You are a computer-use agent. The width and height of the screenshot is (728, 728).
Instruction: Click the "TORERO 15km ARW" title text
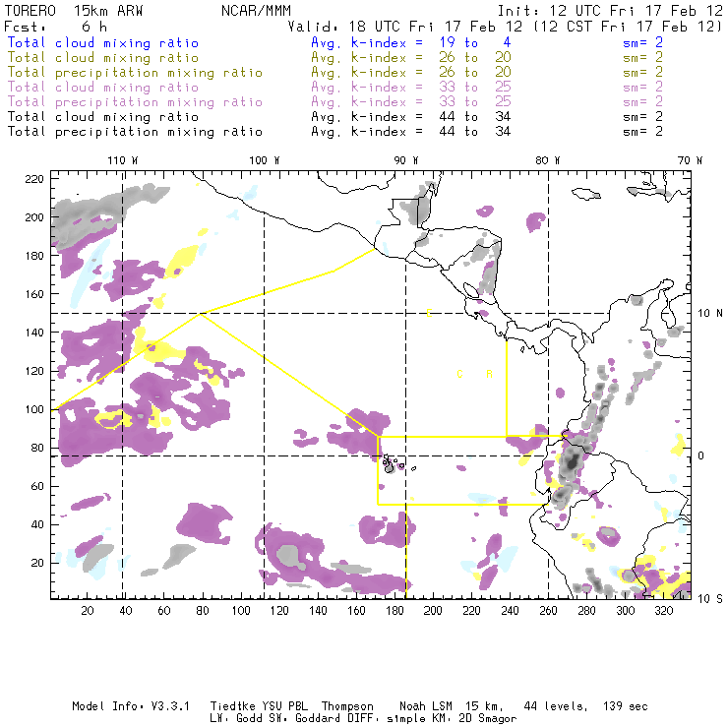[74, 11]
